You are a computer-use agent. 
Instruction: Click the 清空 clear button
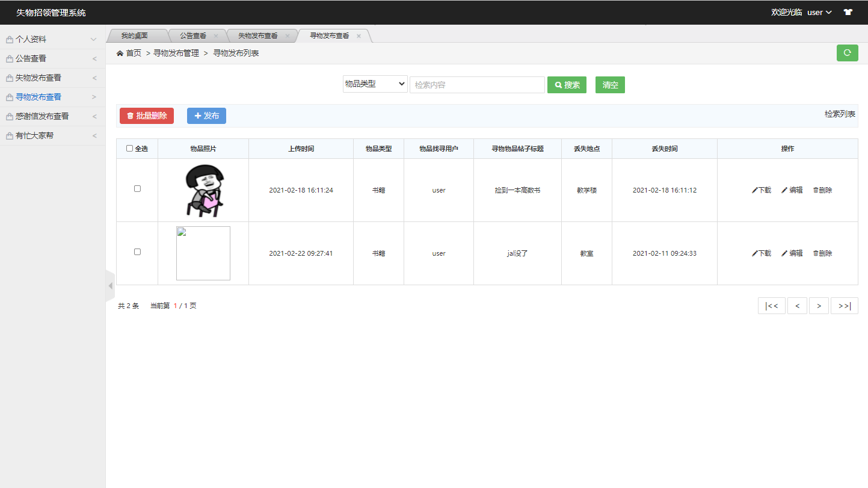point(609,84)
